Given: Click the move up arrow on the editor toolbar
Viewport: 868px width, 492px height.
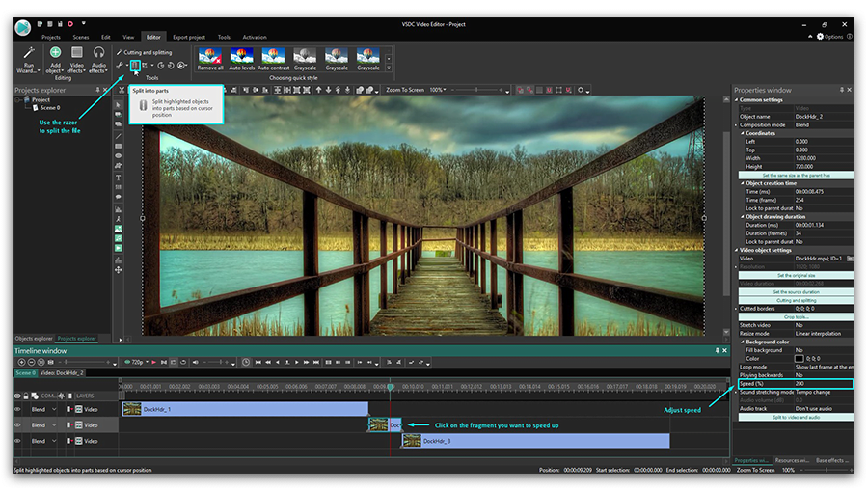Looking at the screenshot, I should coord(319,90).
